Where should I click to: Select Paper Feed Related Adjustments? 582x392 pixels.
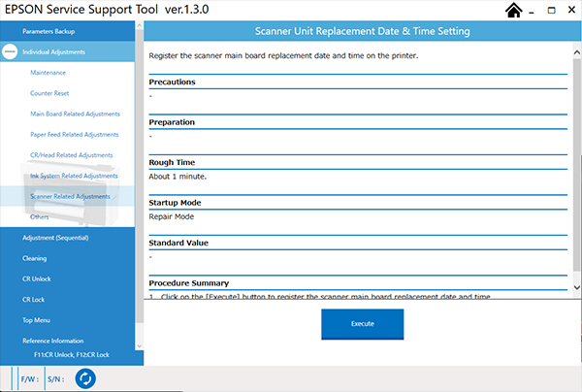tap(75, 134)
